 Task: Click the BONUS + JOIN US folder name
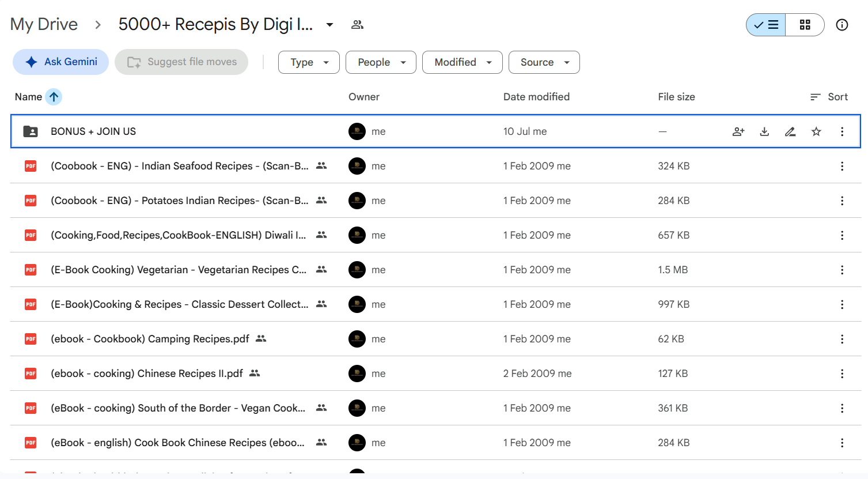93,131
